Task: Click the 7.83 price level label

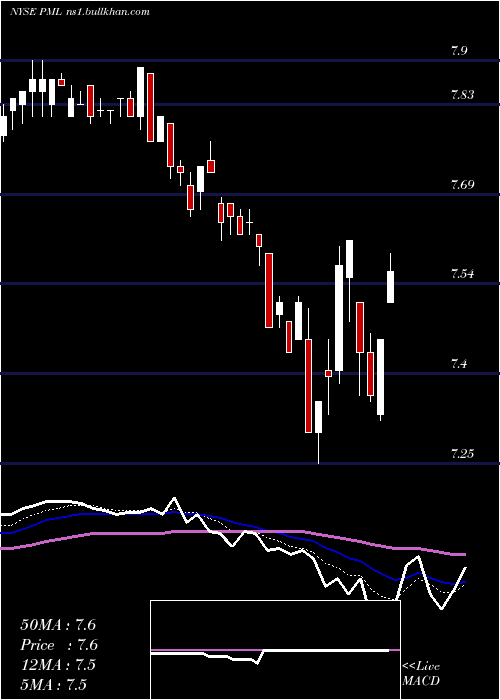Action: pyautogui.click(x=462, y=95)
